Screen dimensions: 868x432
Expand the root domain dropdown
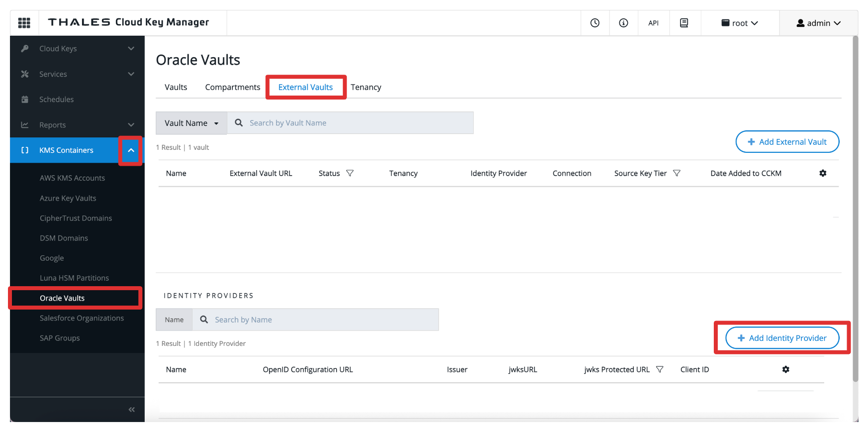740,23
